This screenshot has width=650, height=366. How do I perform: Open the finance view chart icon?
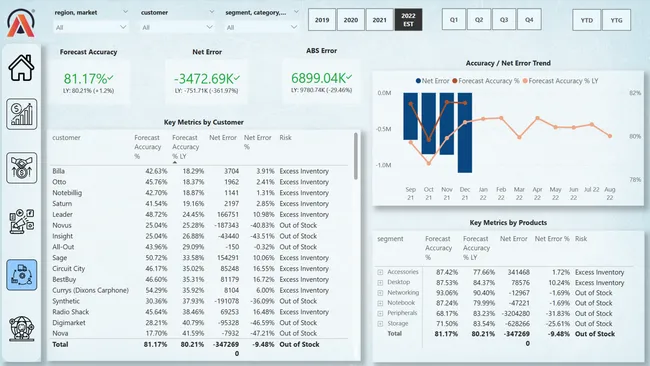tap(22, 114)
